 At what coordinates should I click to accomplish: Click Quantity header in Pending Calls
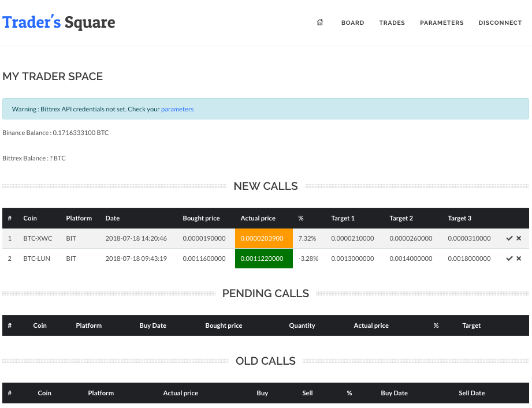[302, 325]
